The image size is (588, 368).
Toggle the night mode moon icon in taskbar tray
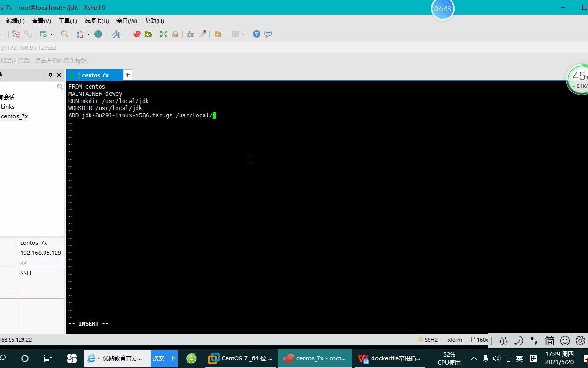(x=519, y=340)
